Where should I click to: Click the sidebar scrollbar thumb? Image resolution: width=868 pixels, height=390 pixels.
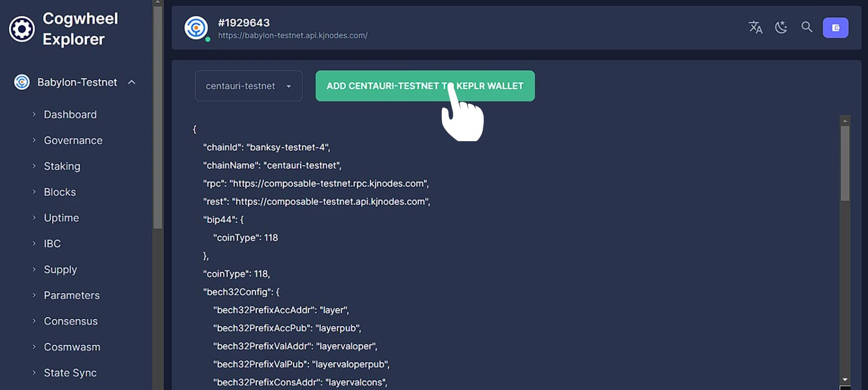pos(157,118)
